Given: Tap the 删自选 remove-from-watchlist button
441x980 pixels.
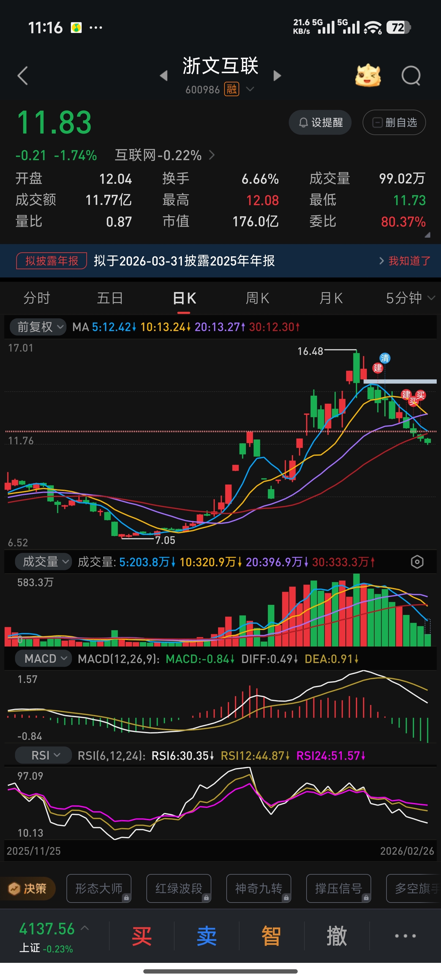Looking at the screenshot, I should pos(394,122).
